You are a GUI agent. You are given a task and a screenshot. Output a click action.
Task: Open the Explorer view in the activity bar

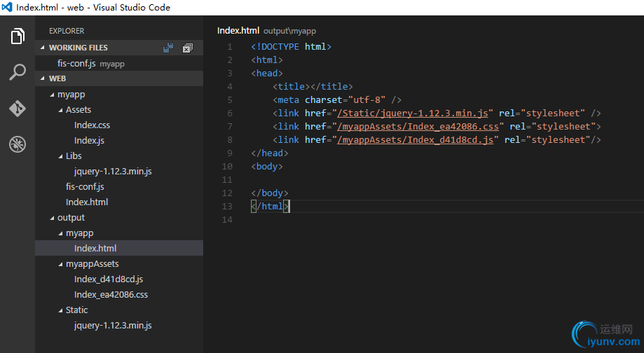[x=18, y=36]
